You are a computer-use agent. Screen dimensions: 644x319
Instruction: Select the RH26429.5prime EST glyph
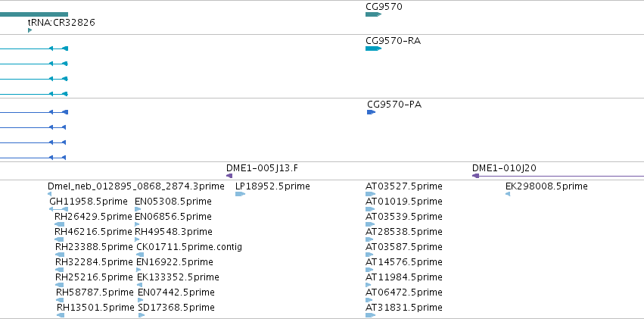(60, 224)
